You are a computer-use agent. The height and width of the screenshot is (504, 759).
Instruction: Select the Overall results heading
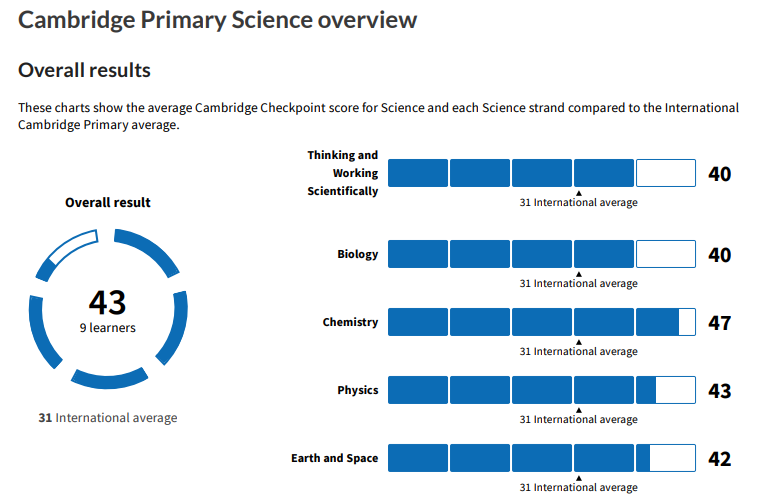tap(85, 70)
